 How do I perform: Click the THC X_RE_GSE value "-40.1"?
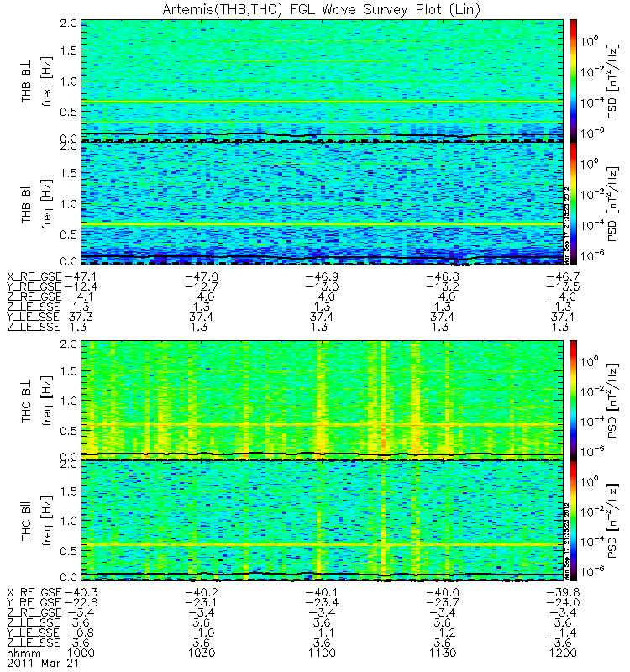point(322,592)
